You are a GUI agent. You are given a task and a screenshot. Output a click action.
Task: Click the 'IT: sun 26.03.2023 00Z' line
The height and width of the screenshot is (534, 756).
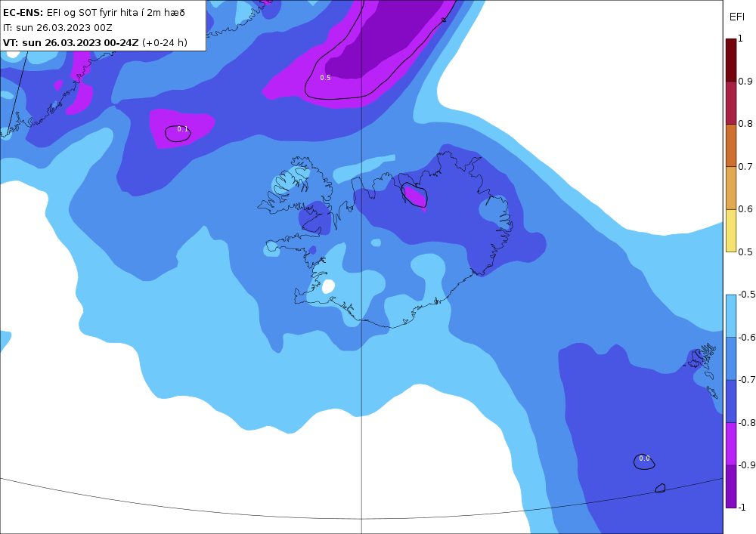point(57,27)
